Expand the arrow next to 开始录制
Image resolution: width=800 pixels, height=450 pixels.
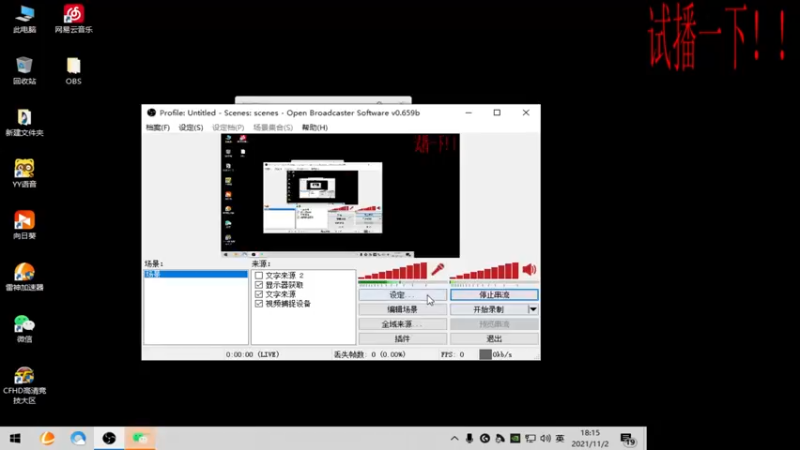533,309
